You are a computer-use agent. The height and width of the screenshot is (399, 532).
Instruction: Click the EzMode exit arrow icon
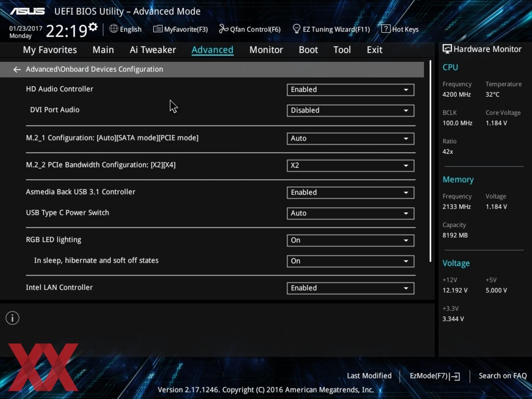(x=455, y=376)
